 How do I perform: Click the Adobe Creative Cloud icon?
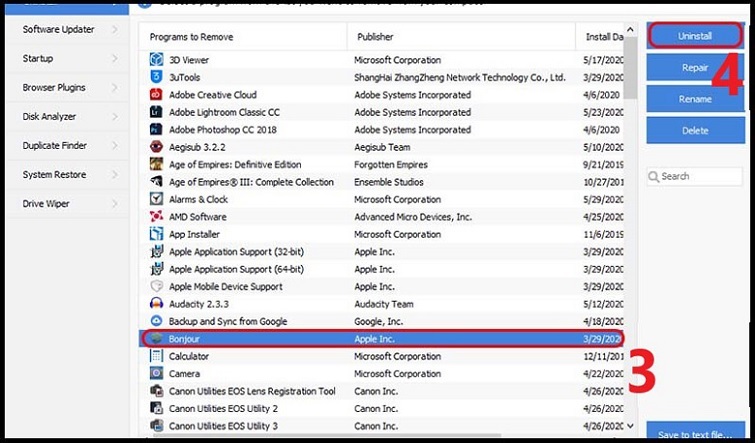tap(156, 94)
